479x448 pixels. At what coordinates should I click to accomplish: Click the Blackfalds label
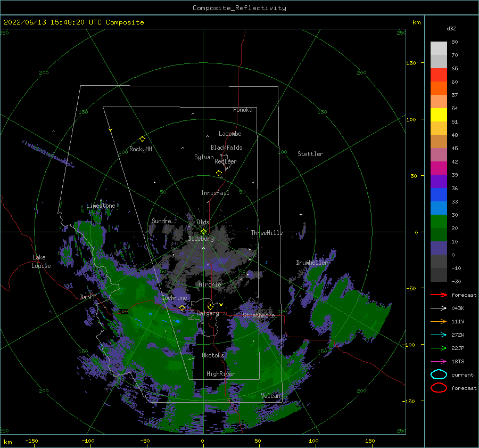click(226, 148)
